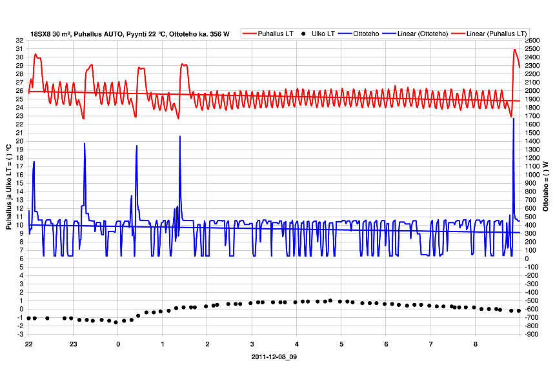Click the red Puhallus LT peak at far right
This screenshot has width=555, height=392.
(514, 50)
